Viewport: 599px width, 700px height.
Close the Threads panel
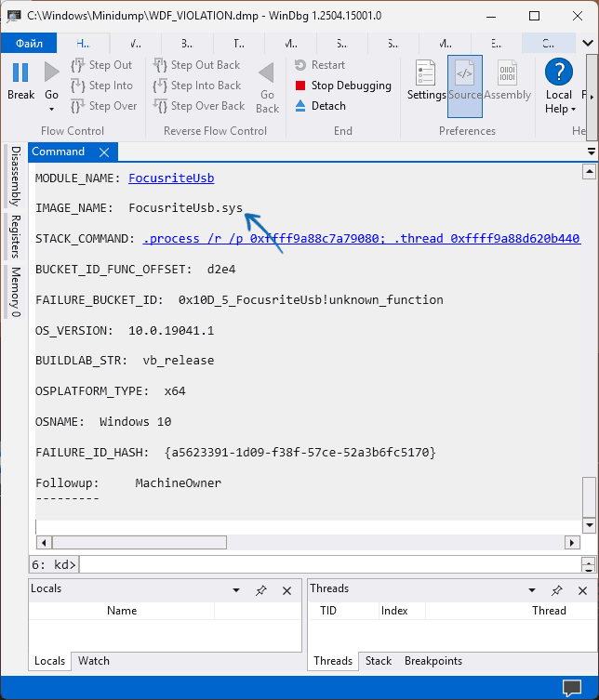[582, 590]
